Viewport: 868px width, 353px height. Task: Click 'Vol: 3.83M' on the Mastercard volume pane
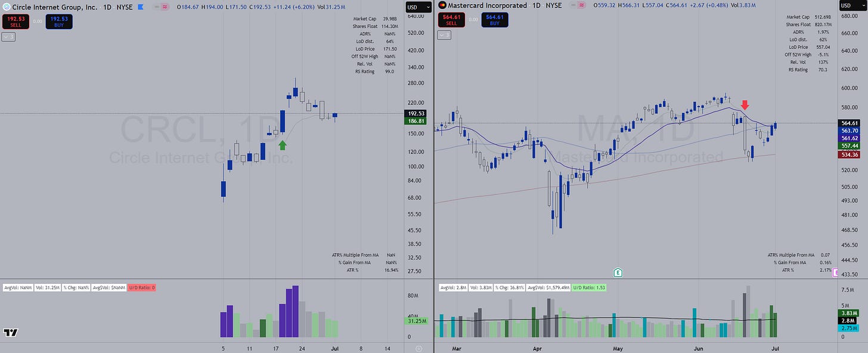coord(480,287)
